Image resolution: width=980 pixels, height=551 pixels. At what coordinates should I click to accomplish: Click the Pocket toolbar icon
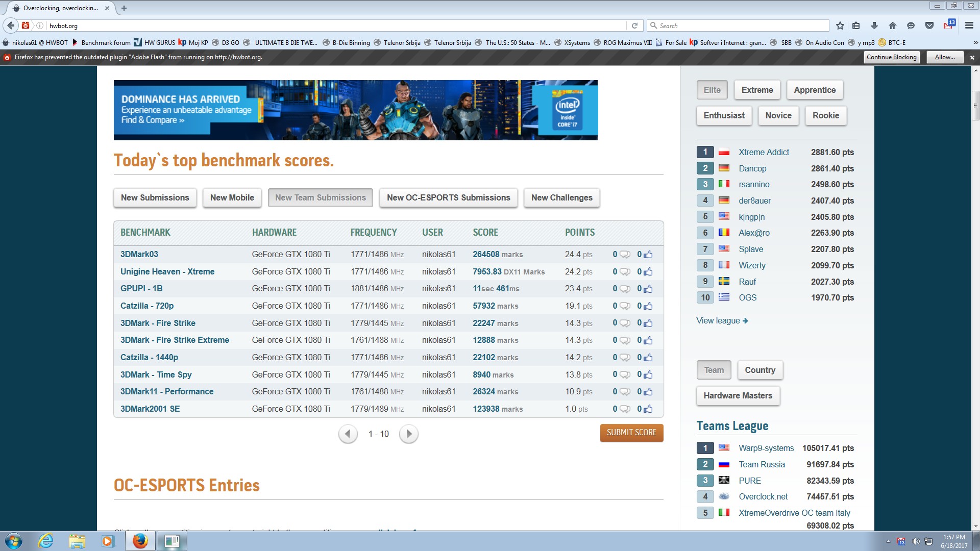tap(929, 26)
